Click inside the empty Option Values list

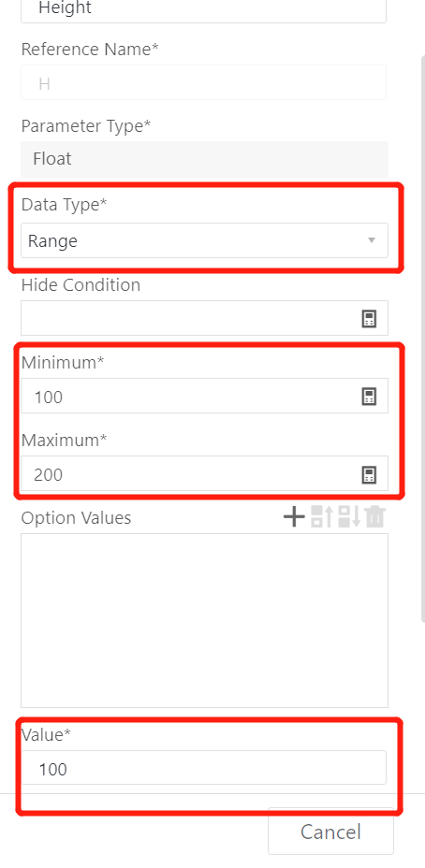(204, 620)
